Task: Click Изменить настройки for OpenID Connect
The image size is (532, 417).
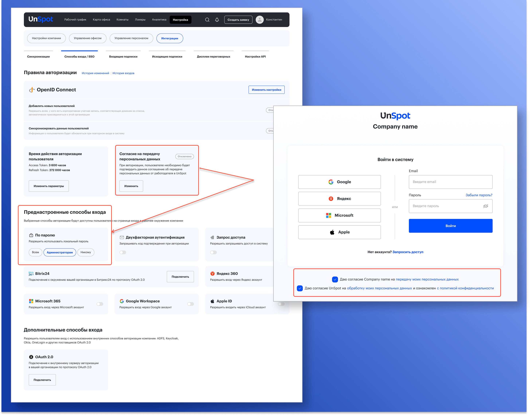Action: pos(266,90)
